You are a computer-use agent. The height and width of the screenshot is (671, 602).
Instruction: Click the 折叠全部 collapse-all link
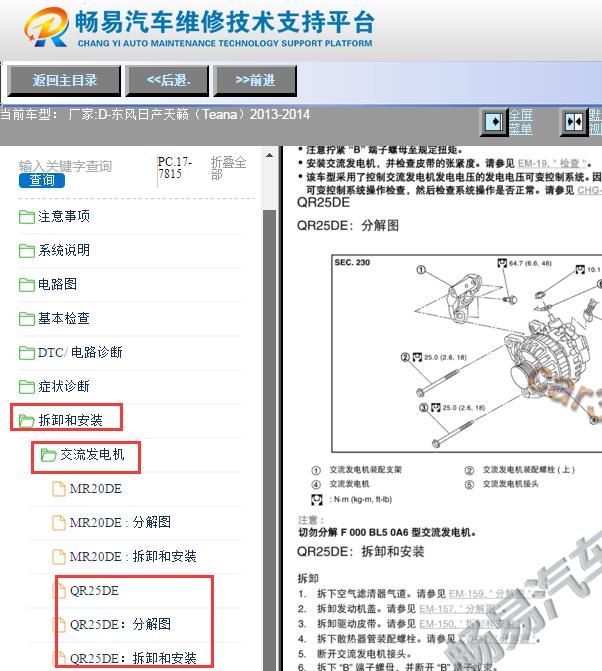(228, 168)
